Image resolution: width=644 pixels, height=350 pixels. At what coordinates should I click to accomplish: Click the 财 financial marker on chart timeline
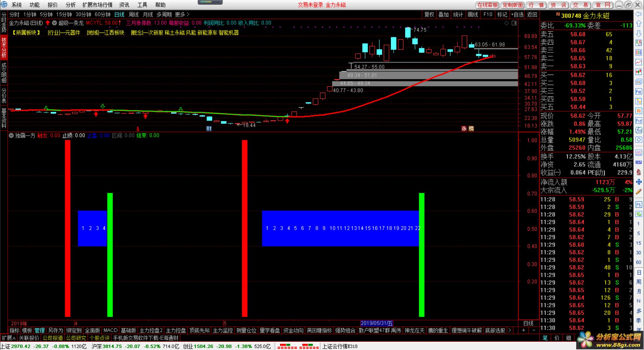(209, 129)
